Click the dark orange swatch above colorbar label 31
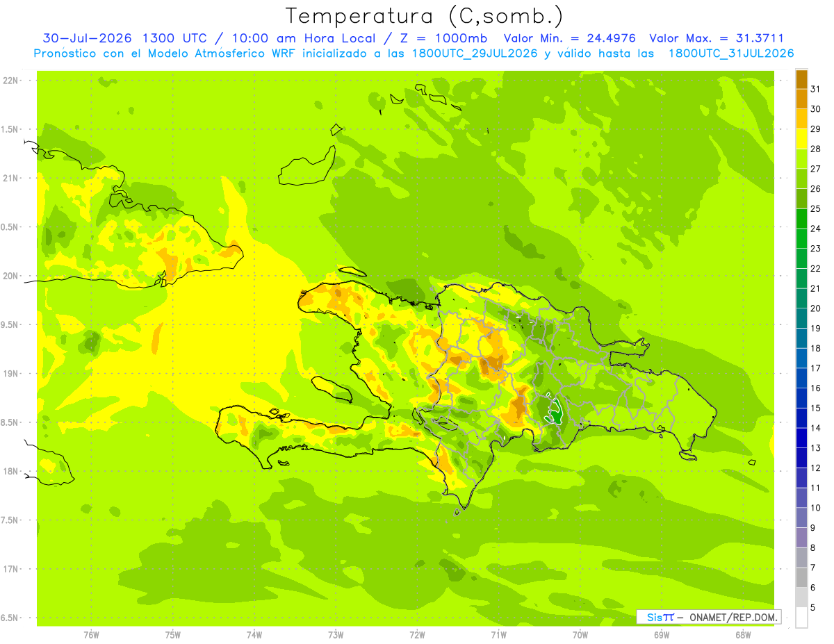The width and height of the screenshot is (834, 644). click(x=801, y=79)
